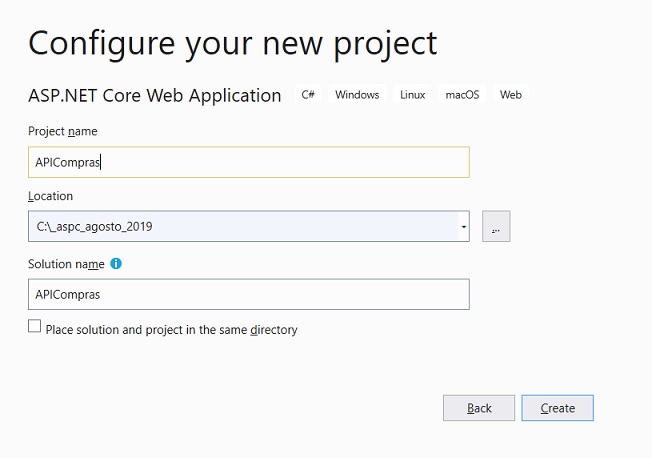Click the ASP.NET Core Web Application subtitle

(155, 95)
